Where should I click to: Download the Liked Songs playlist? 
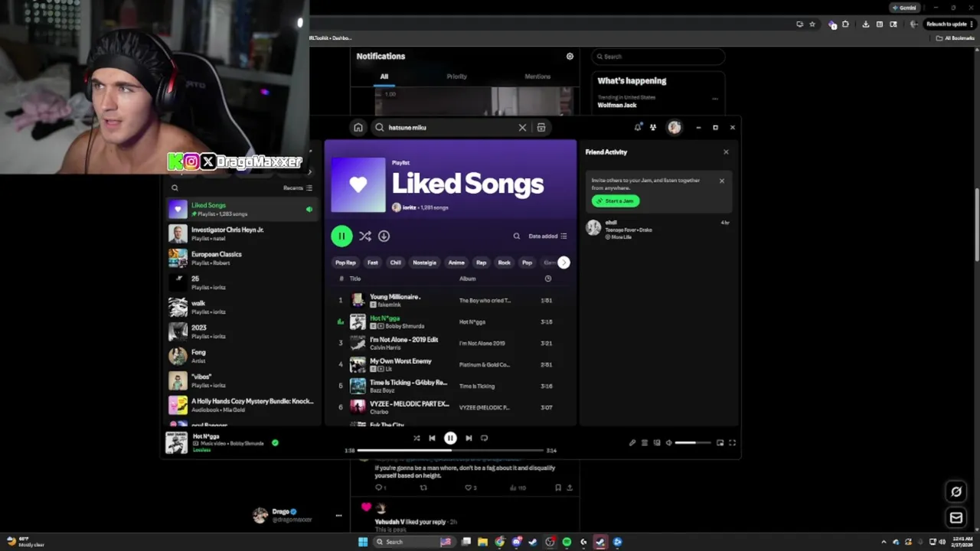tap(384, 236)
